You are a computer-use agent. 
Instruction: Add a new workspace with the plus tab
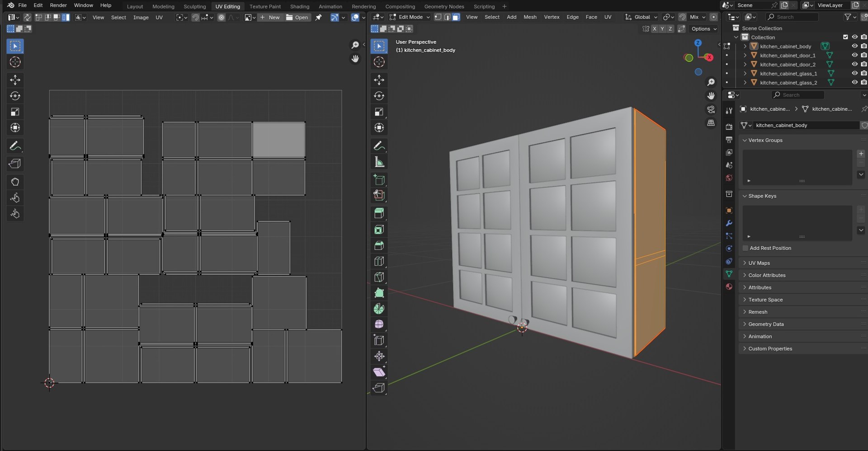tap(504, 6)
